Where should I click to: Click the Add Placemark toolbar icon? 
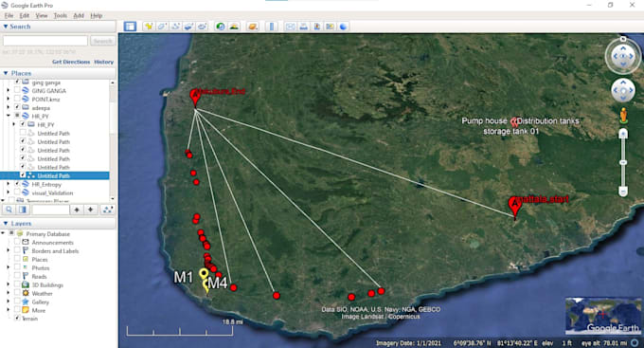[149, 27]
